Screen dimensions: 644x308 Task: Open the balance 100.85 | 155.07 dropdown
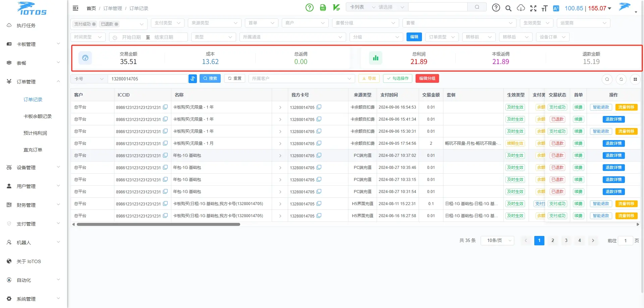588,8
